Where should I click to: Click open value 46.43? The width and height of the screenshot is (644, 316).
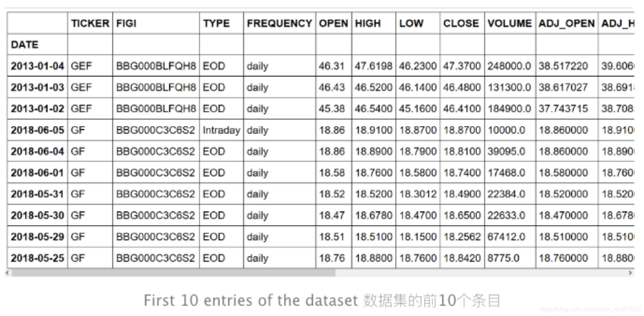[x=331, y=87]
